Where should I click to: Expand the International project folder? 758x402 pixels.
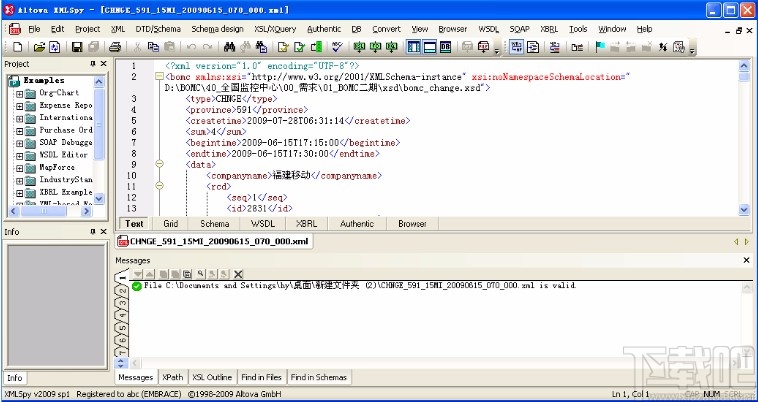point(19,118)
